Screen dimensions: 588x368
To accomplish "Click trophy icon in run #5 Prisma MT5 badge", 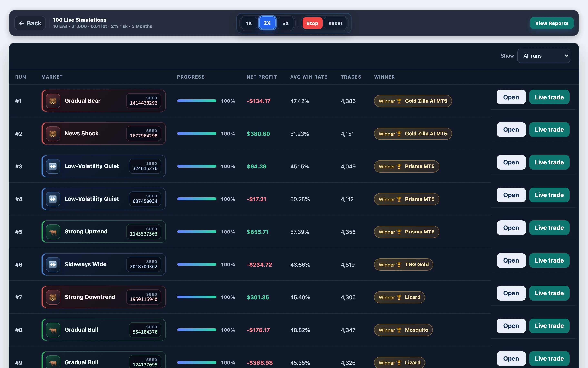I will (x=399, y=232).
